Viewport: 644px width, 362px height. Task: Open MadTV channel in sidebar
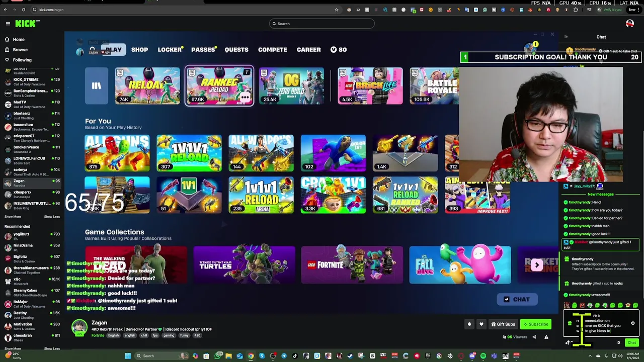pyautogui.click(x=32, y=104)
